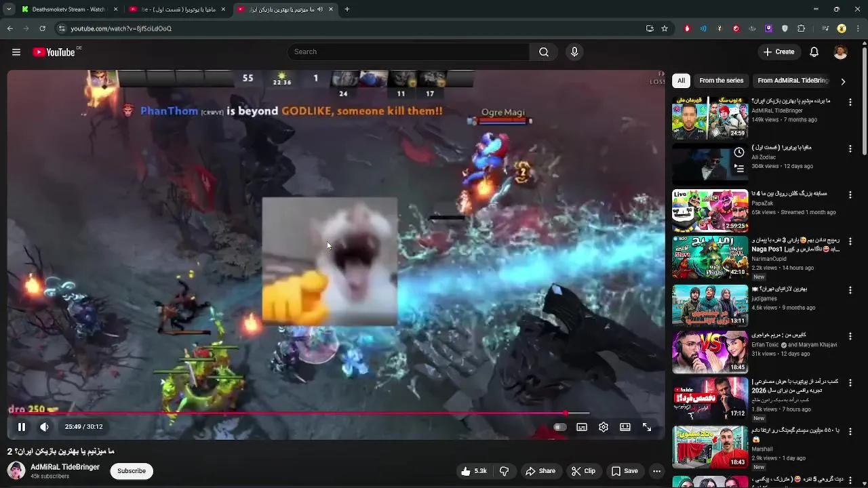Image resolution: width=868 pixels, height=488 pixels.
Task: Go forward in browser
Action: [26, 28]
